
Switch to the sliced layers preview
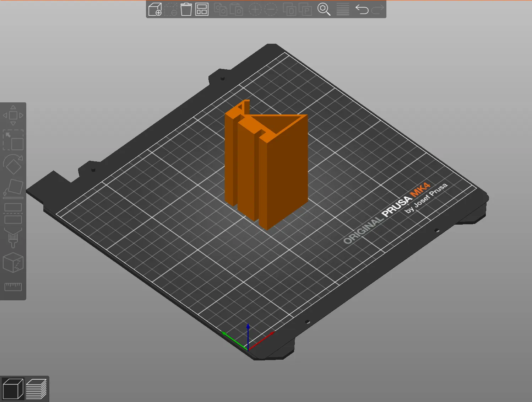pyautogui.click(x=36, y=389)
